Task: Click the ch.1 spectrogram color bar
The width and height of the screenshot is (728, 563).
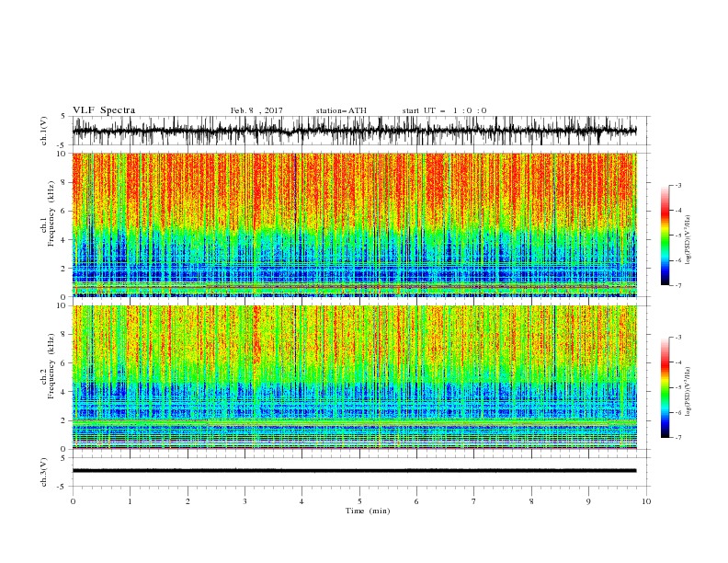Action: coord(665,236)
